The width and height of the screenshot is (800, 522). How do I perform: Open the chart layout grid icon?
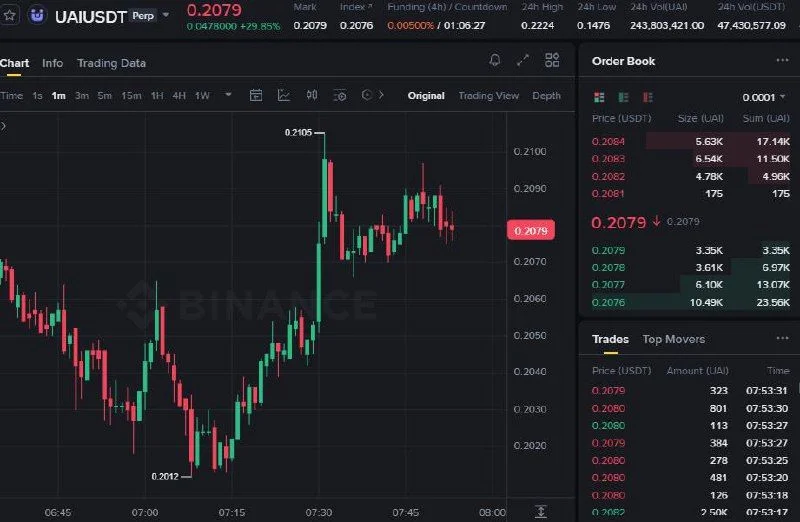tap(552, 60)
